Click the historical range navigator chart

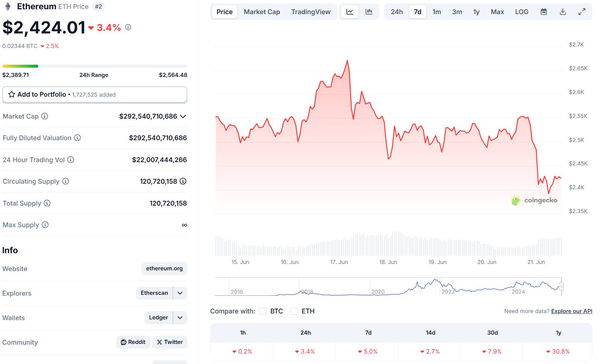[x=388, y=286]
